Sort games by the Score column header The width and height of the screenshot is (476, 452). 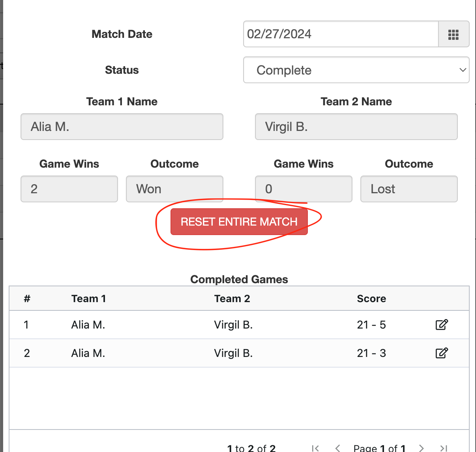tap(371, 299)
